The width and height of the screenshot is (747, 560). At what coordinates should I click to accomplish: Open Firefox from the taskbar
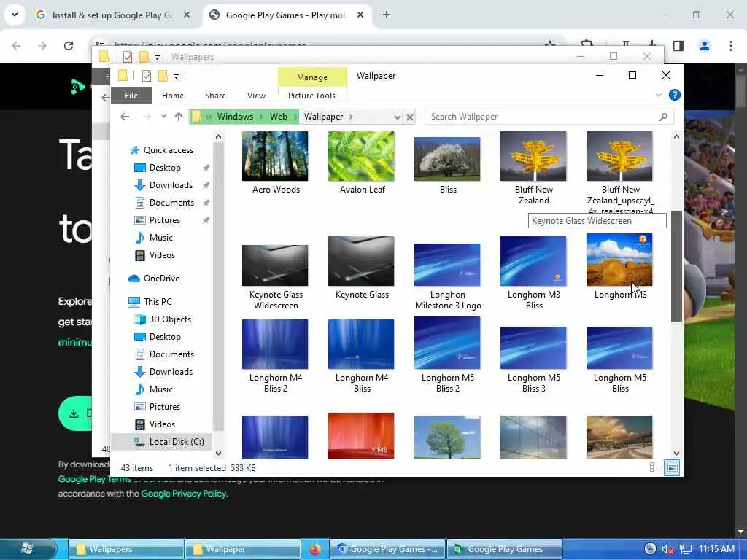point(315,549)
